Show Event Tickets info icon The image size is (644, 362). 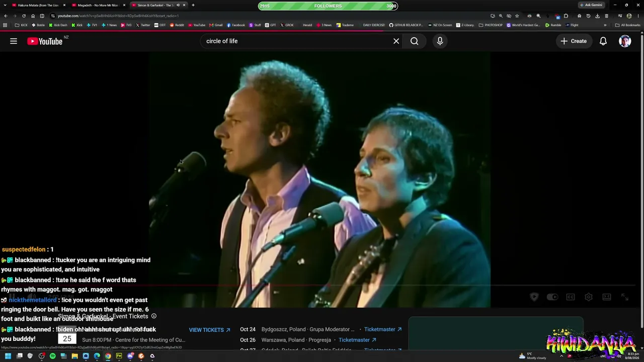[154, 316]
